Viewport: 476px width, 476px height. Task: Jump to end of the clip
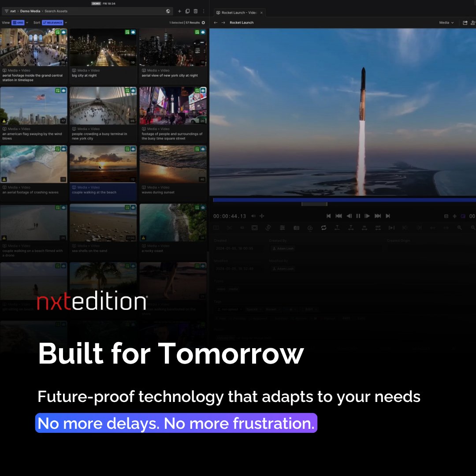(x=388, y=216)
